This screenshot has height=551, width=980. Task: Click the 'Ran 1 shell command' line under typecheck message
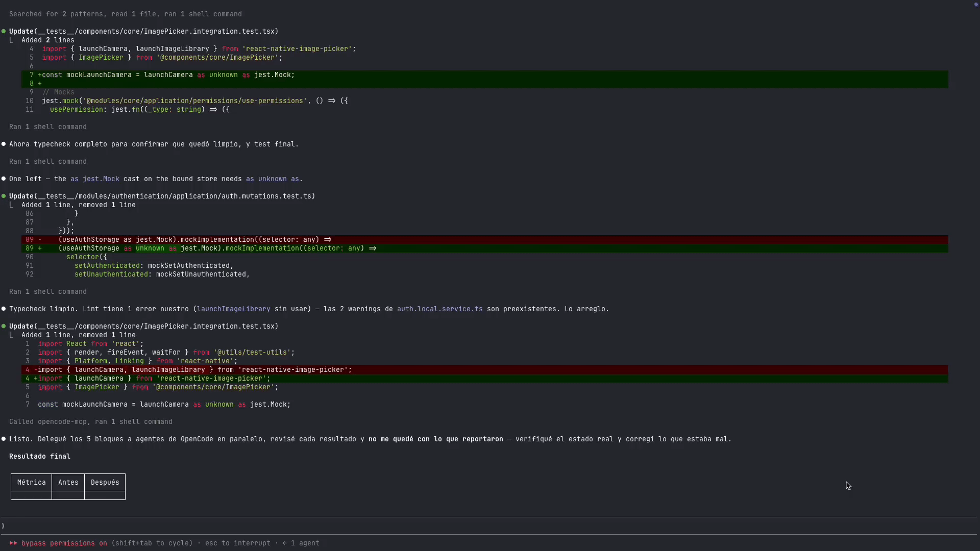[48, 162]
